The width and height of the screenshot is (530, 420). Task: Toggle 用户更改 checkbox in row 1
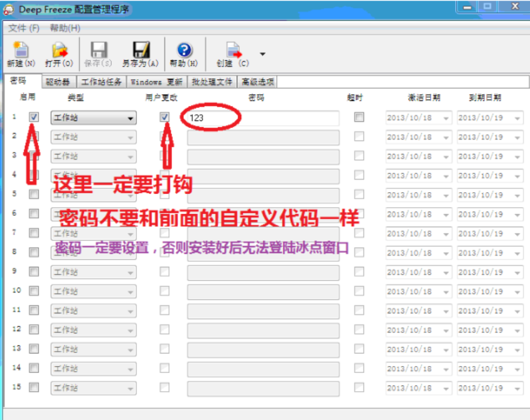click(165, 117)
